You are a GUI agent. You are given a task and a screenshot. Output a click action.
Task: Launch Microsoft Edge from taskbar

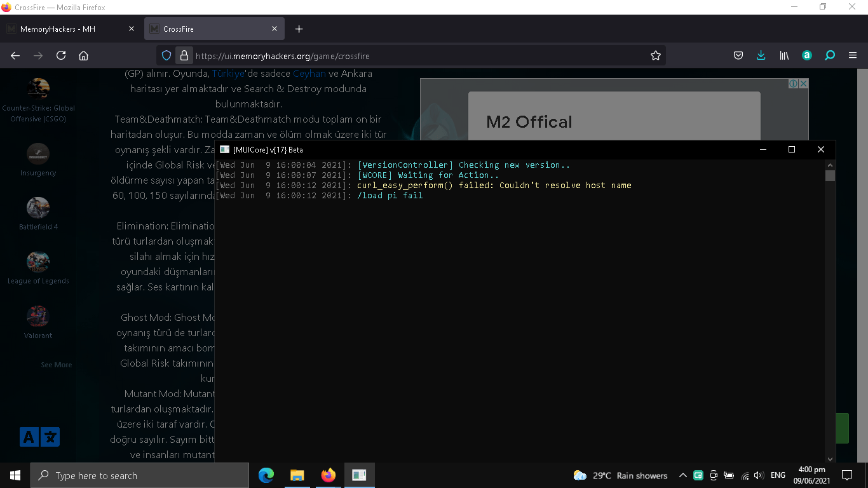266,475
